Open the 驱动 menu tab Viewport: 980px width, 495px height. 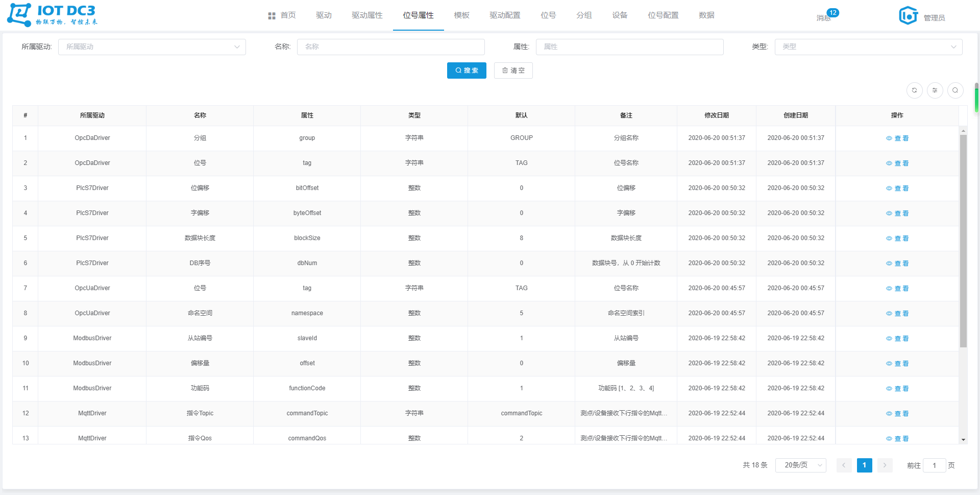(x=324, y=15)
